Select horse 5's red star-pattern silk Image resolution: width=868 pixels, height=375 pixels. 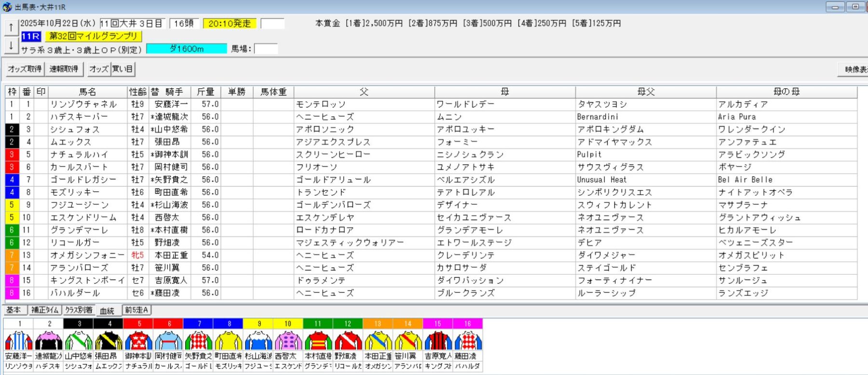(x=138, y=340)
